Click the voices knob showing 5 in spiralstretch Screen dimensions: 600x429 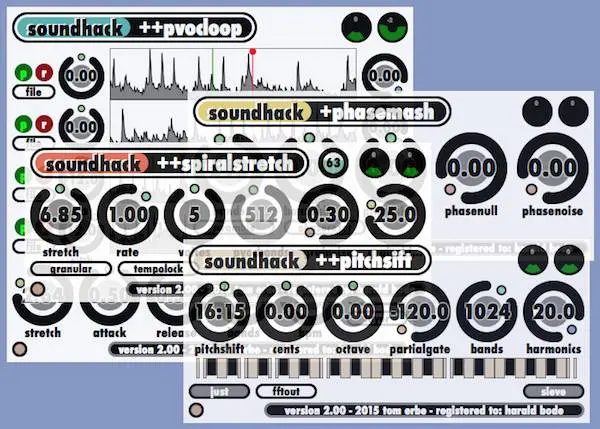coord(194,214)
